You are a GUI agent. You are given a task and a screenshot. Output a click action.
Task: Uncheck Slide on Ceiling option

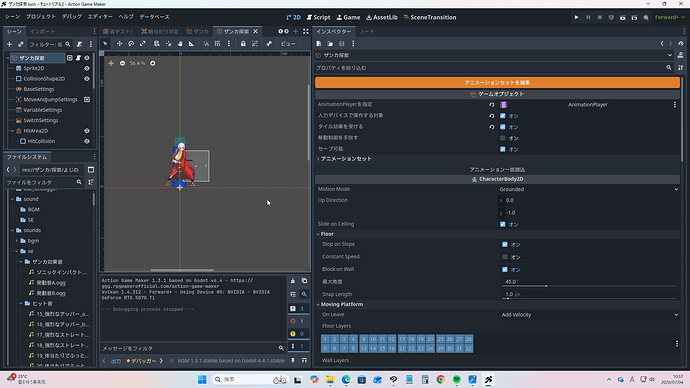tap(503, 224)
